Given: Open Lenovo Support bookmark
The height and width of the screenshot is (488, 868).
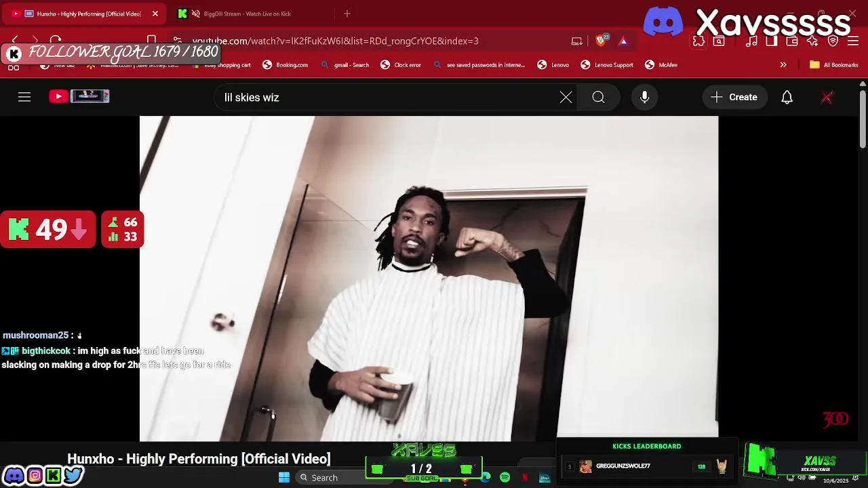Looking at the screenshot, I should [x=607, y=65].
